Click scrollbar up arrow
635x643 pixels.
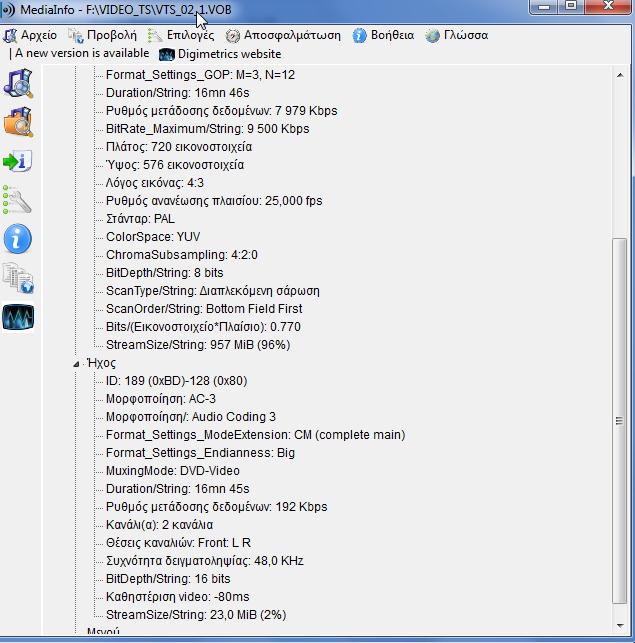pos(620,75)
